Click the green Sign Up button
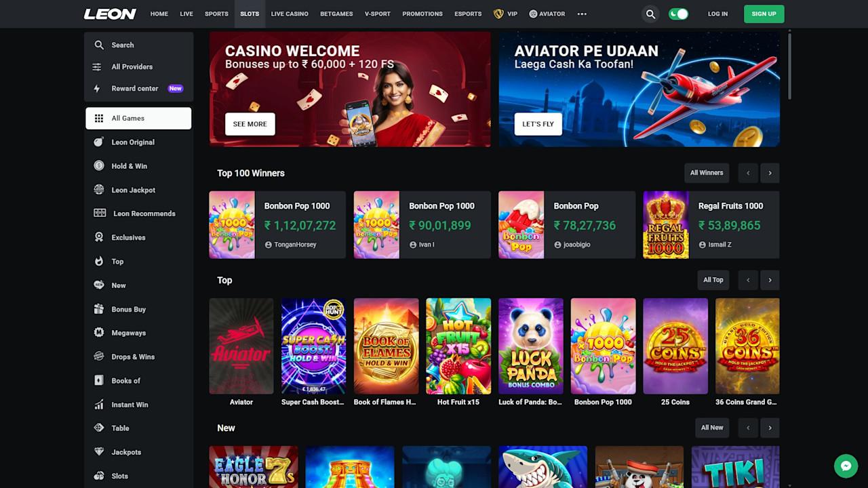The width and height of the screenshot is (868, 488). [764, 14]
